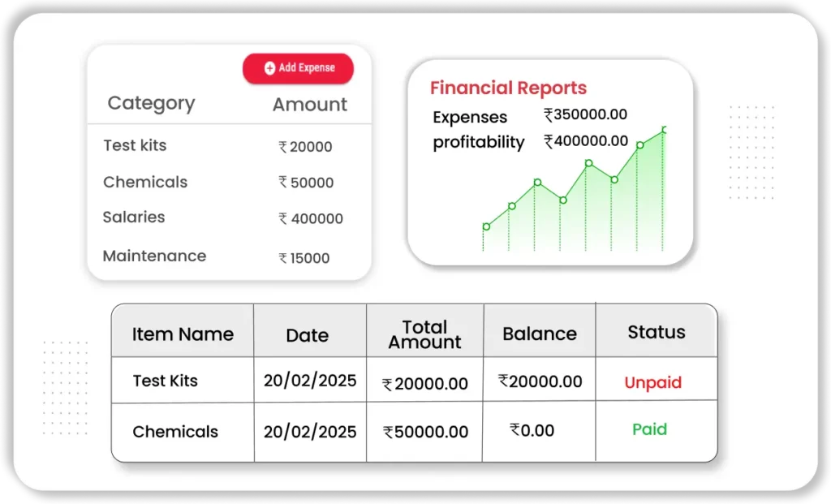The height and width of the screenshot is (504, 831).
Task: Sort by Date column header
Action: (x=308, y=335)
